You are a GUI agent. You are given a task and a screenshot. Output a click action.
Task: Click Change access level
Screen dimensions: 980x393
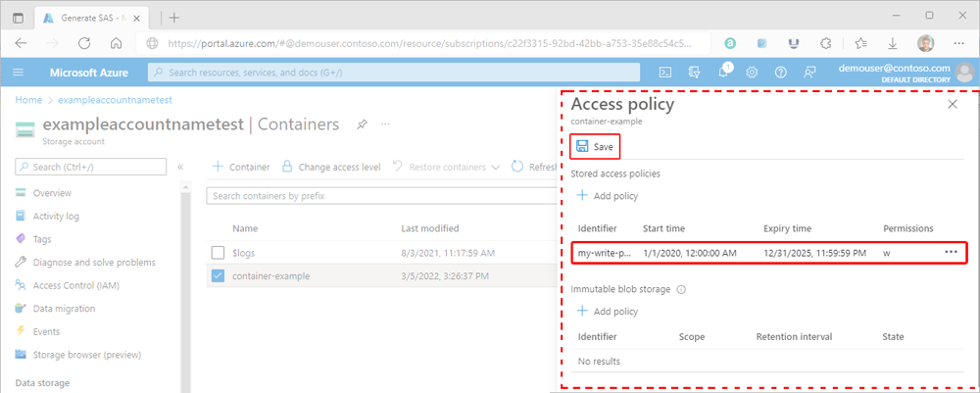coord(331,167)
